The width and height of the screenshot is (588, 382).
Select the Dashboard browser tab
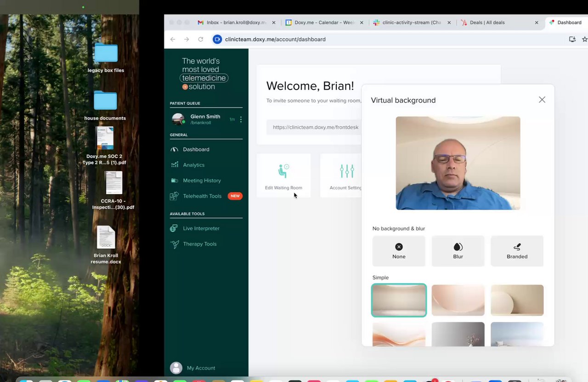click(x=566, y=23)
